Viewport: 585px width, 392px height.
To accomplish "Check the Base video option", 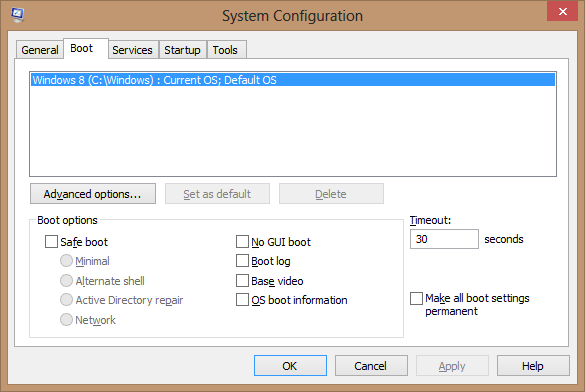I will click(243, 280).
